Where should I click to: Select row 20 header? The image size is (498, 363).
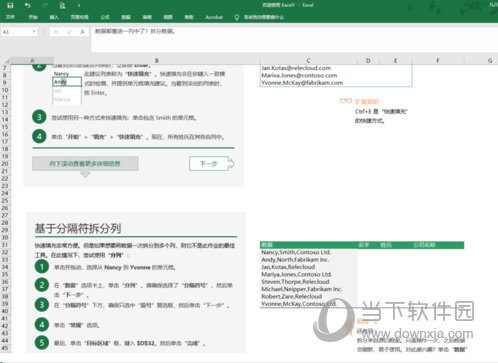pyautogui.click(x=5, y=164)
